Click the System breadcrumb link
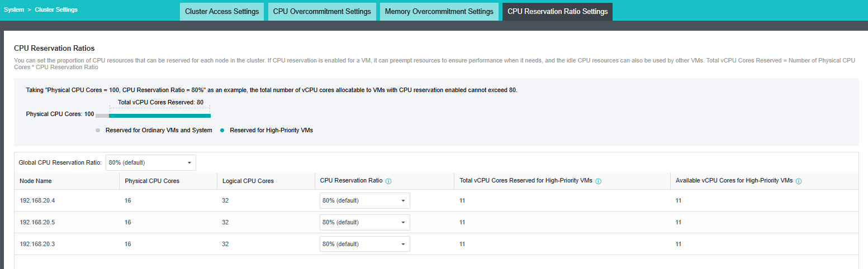Image resolution: width=868 pixels, height=269 pixels. click(x=14, y=9)
